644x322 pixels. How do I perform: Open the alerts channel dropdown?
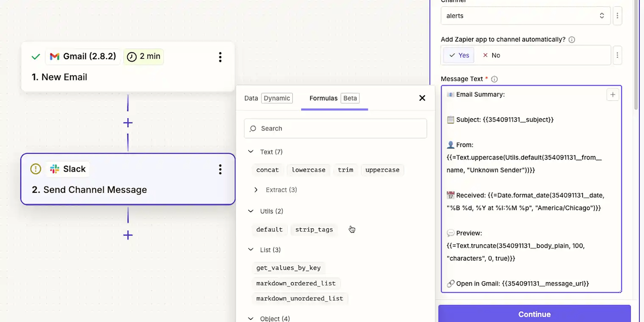tap(525, 16)
